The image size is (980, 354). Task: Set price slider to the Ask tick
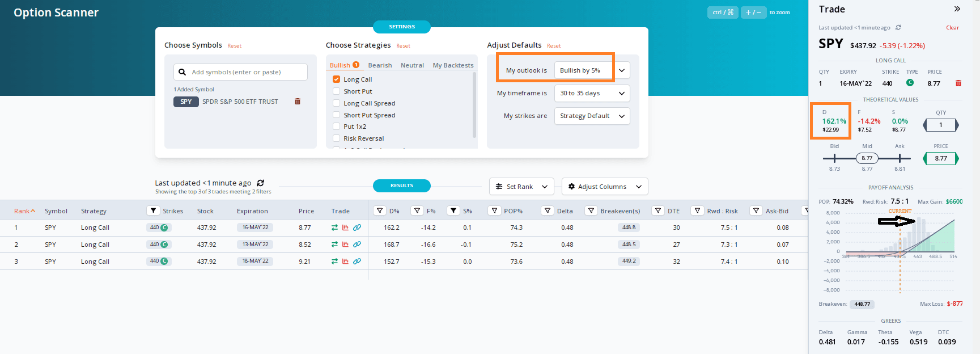(900, 158)
